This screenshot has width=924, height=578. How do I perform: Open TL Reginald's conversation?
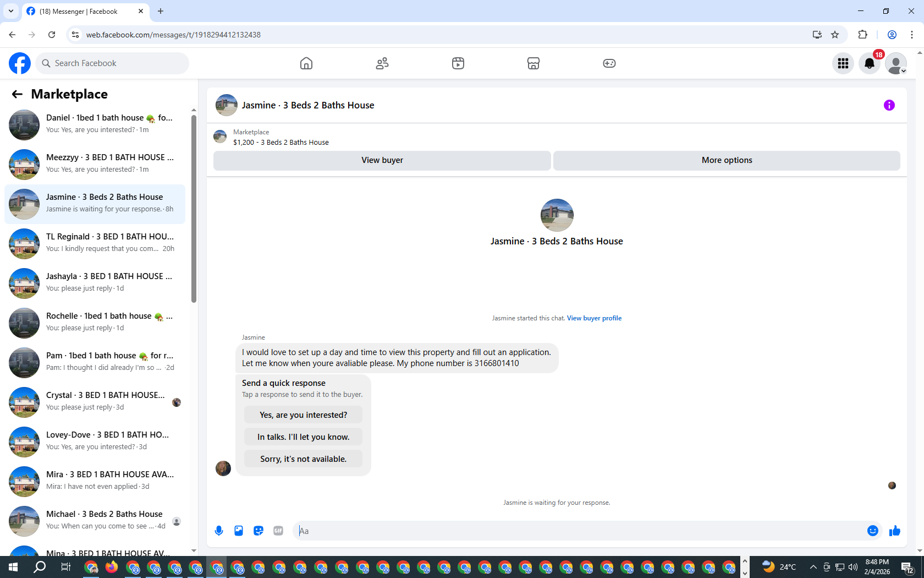(x=95, y=244)
